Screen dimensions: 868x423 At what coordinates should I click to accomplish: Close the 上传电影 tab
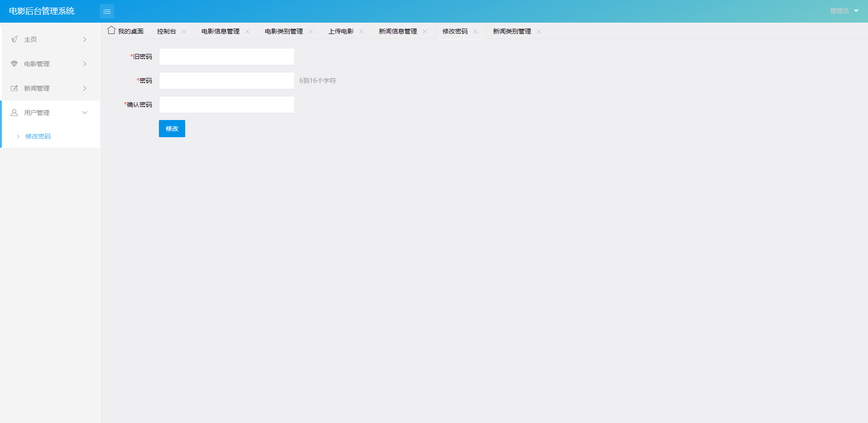[361, 31]
